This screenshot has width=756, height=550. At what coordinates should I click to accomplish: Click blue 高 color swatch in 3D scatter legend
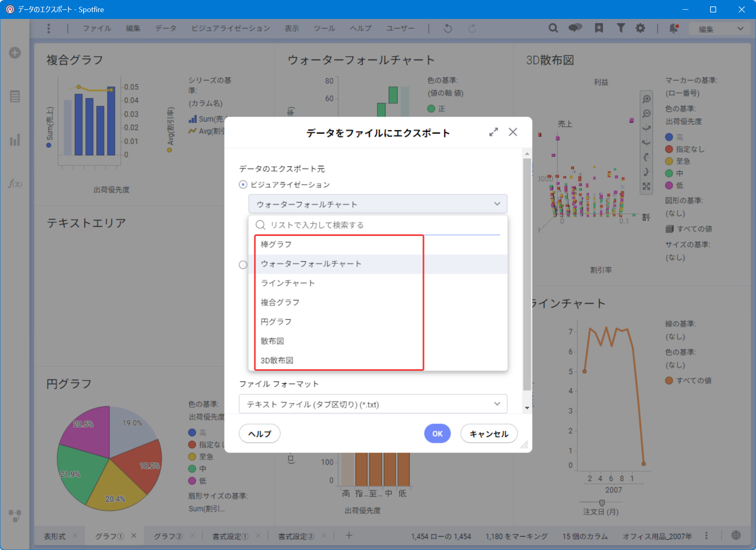coord(669,137)
